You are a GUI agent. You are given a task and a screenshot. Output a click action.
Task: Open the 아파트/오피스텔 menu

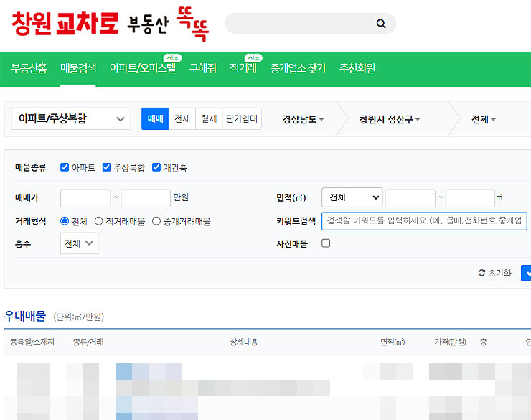tap(143, 68)
